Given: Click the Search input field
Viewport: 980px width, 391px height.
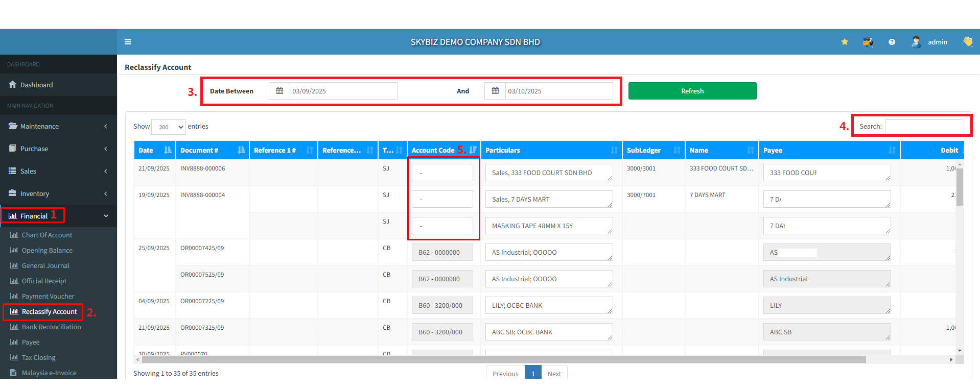Looking at the screenshot, I should tap(924, 126).
